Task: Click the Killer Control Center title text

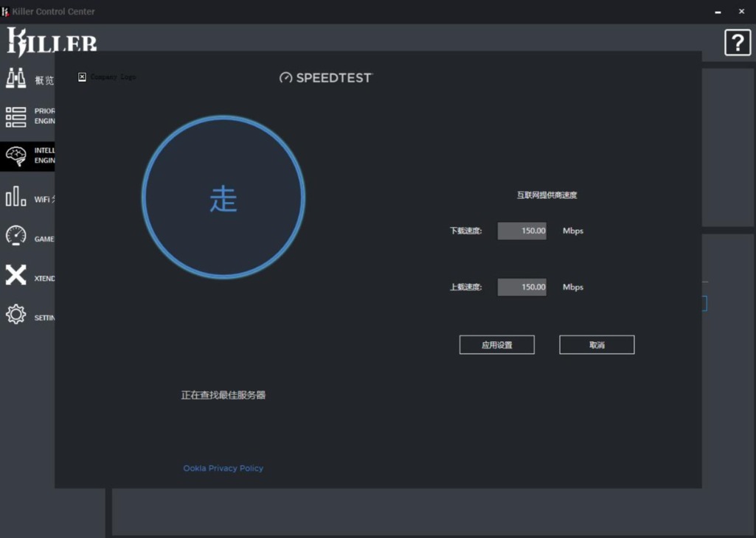Action: click(x=54, y=12)
